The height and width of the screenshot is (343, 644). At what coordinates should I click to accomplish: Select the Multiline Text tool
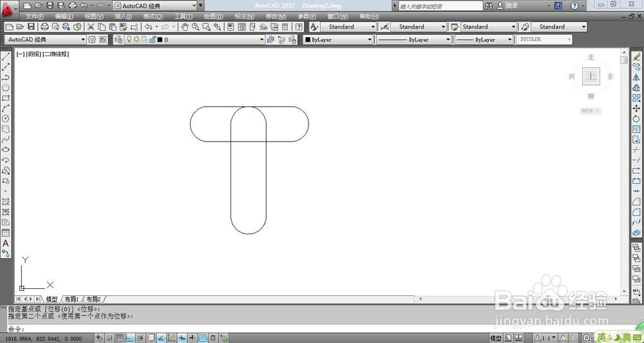(6, 243)
